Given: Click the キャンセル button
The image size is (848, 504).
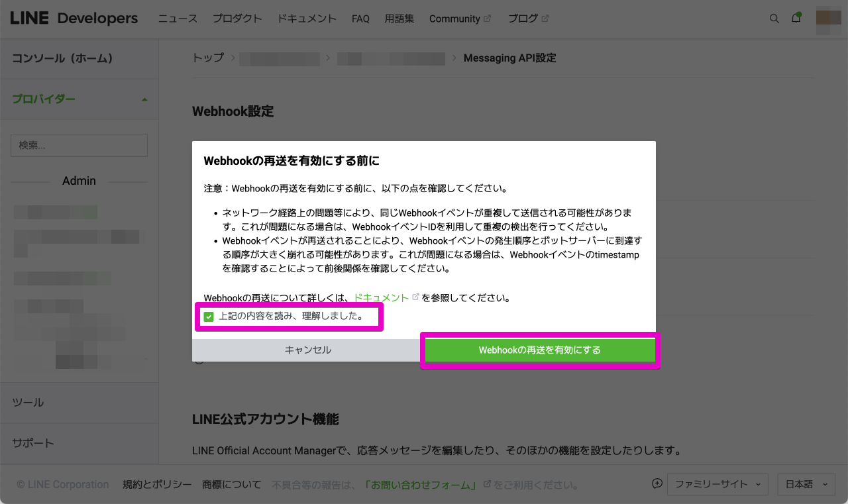Looking at the screenshot, I should point(308,350).
